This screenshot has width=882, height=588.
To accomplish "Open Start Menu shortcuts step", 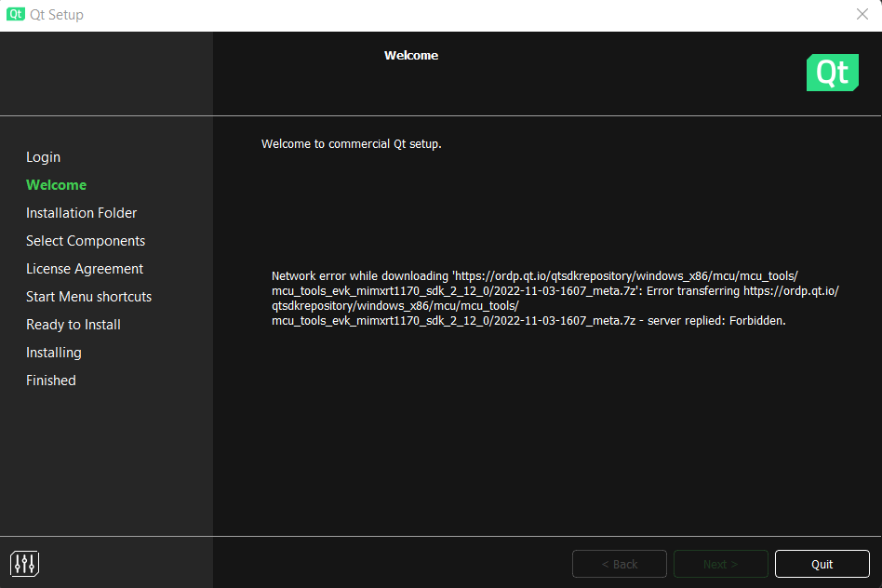I will click(x=89, y=297).
